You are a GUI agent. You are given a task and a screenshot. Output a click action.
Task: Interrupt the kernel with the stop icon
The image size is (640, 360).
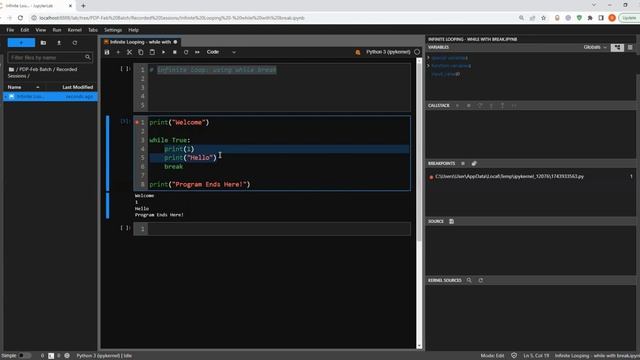coord(175,52)
